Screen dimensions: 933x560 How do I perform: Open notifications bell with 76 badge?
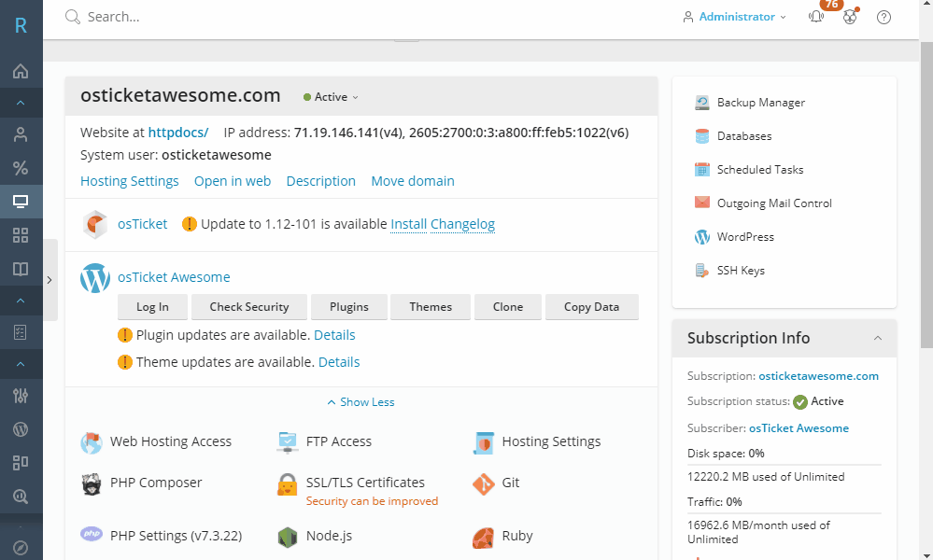click(x=816, y=17)
